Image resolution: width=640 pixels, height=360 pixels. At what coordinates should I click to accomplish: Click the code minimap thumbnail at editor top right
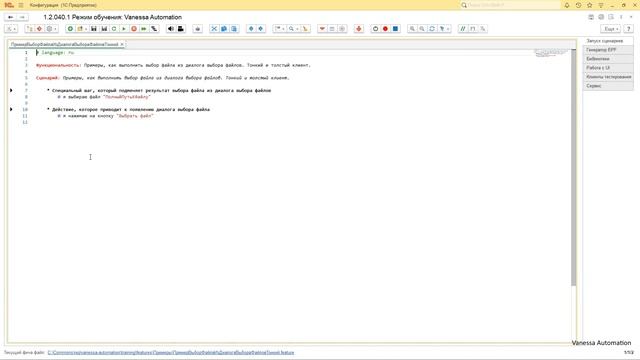(x=551, y=53)
